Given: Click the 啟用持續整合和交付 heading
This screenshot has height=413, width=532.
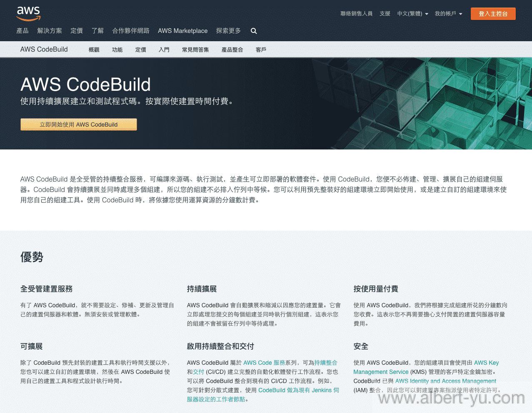Looking at the screenshot, I should [x=220, y=346].
